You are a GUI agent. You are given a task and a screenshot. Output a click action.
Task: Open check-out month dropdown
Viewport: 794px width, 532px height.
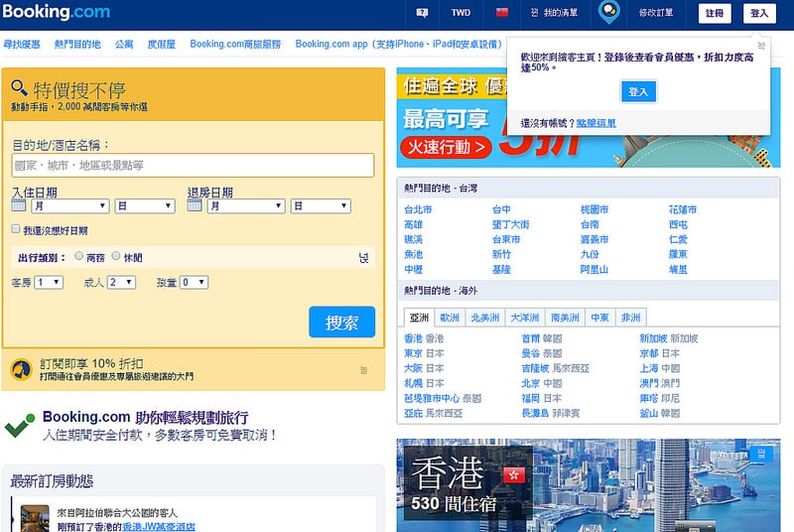point(246,206)
